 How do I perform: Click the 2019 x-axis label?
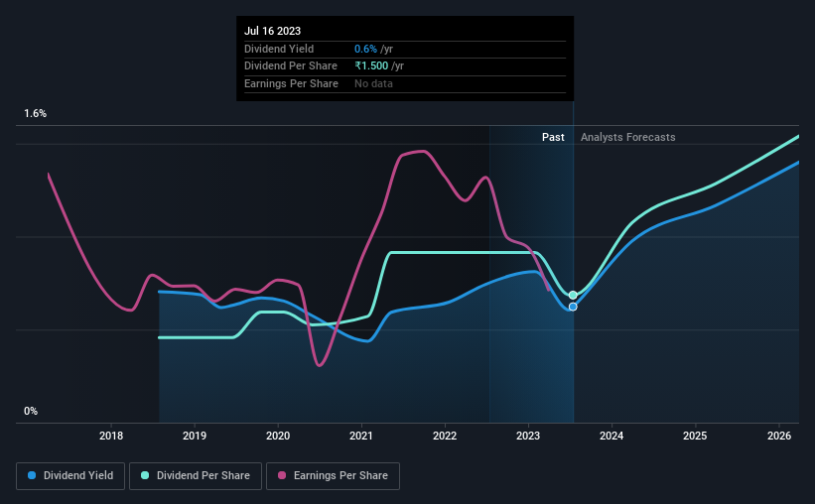click(195, 436)
